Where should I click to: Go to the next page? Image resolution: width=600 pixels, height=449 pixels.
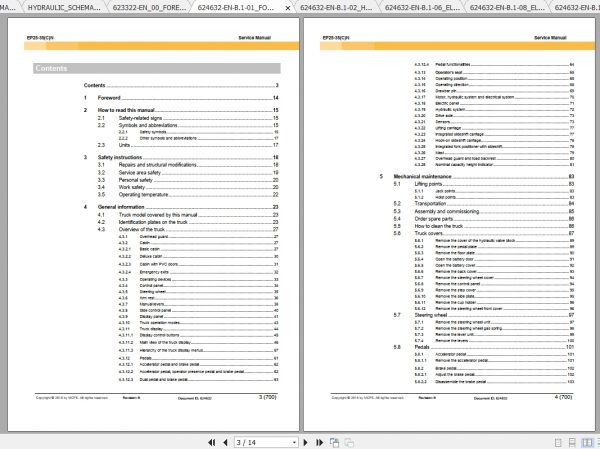coord(305,442)
